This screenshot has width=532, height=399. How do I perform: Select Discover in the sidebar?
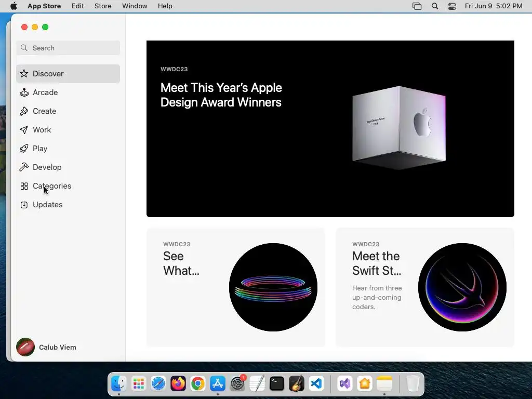coord(68,74)
